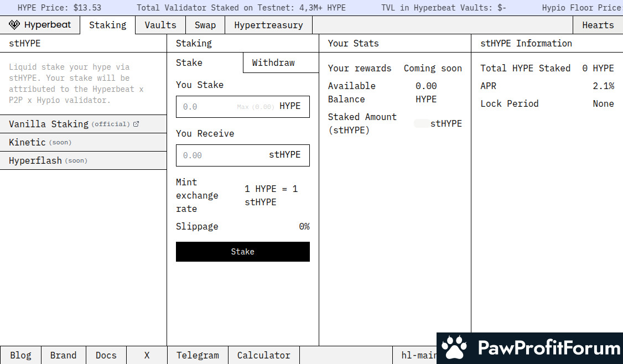Open the Calculator footer link
The image size is (623, 364).
coord(263,355)
